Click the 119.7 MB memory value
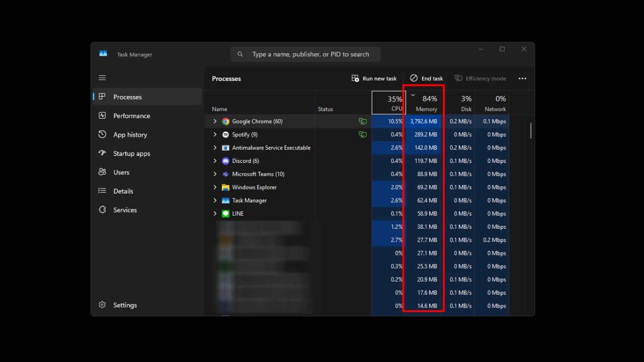Viewport: 644px width, 362px height. (x=427, y=161)
